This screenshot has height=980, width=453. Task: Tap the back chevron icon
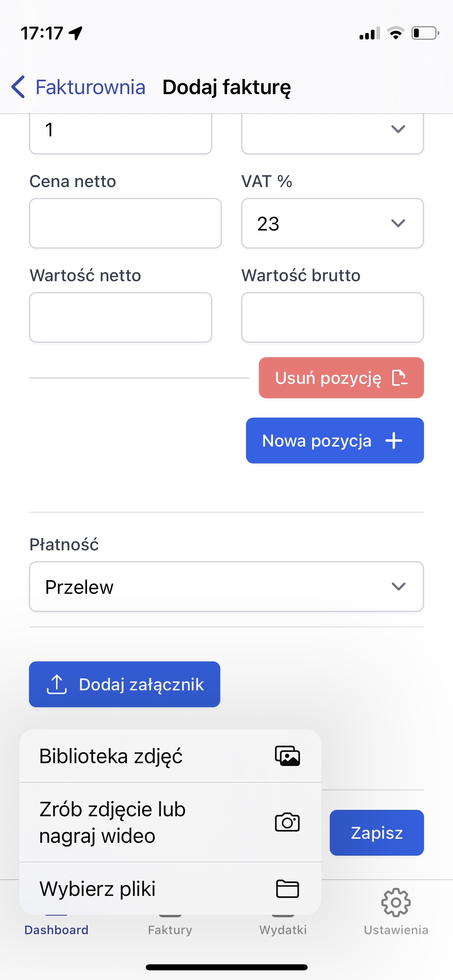19,87
